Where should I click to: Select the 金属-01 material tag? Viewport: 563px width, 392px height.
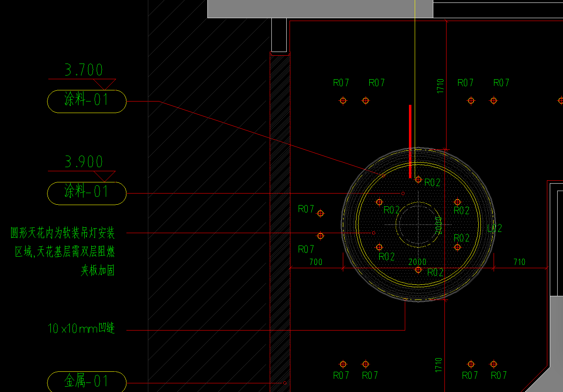click(x=87, y=382)
